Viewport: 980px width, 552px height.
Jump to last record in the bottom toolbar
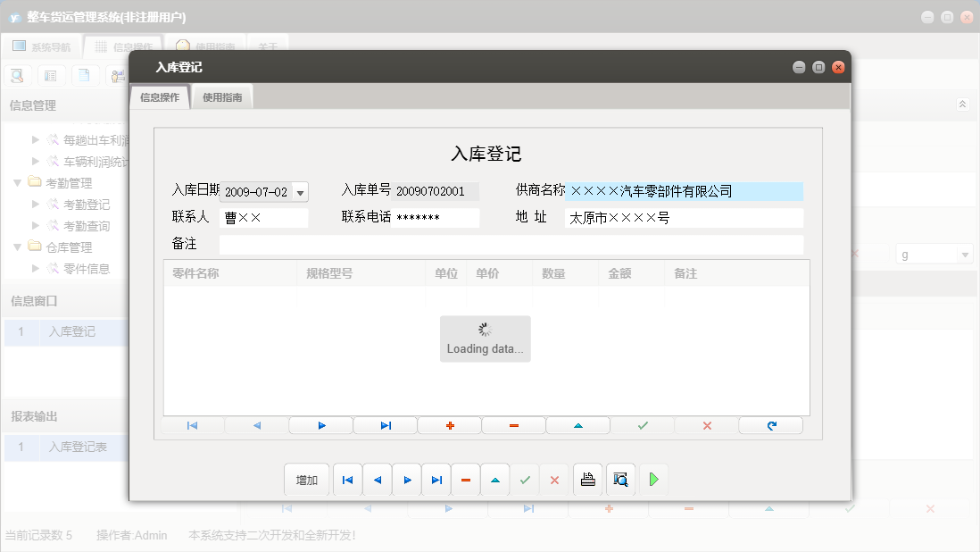[x=436, y=480]
